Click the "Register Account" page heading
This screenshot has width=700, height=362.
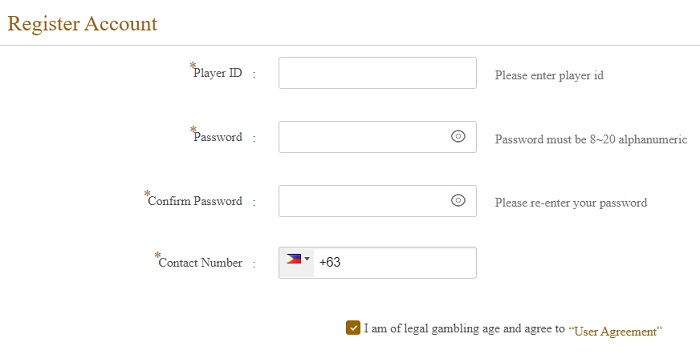[x=83, y=24]
